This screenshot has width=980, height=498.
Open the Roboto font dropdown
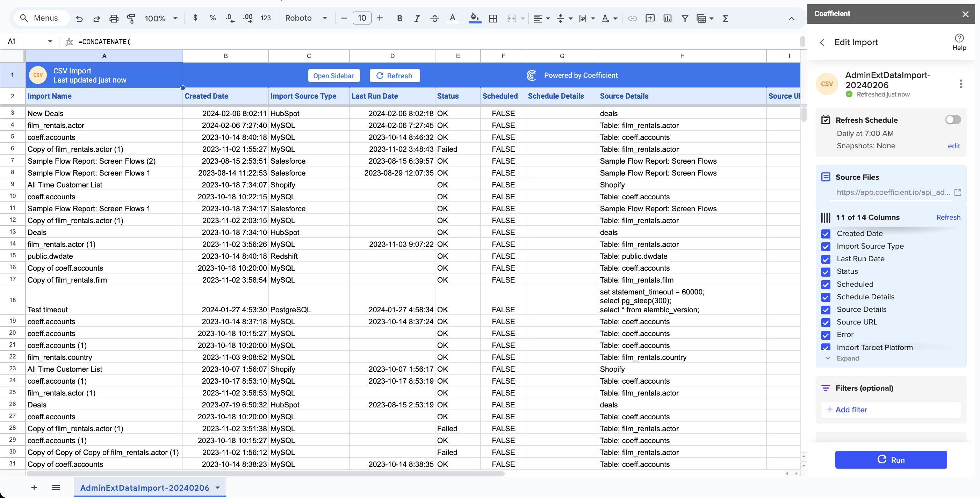[x=306, y=18]
